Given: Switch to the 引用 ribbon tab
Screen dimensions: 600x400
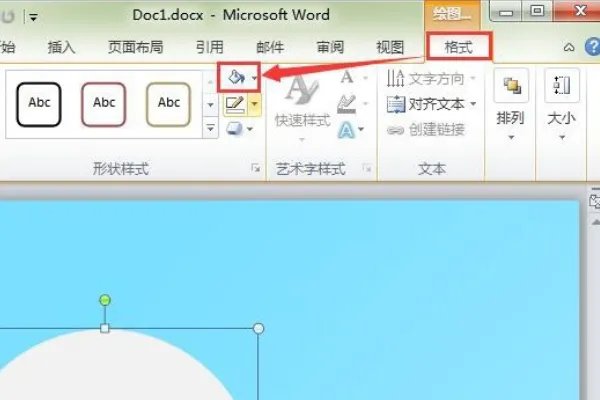Looking at the screenshot, I should pyautogui.click(x=209, y=47).
